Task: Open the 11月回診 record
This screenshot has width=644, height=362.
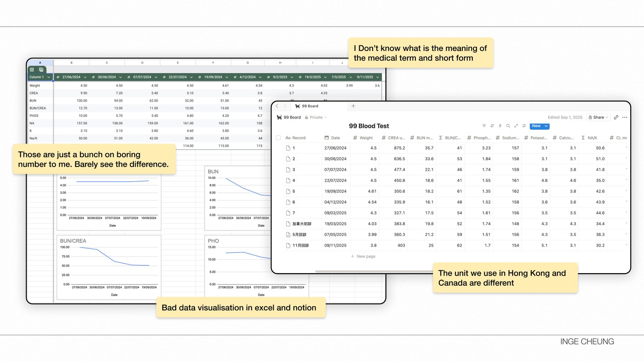Action: [x=300, y=246]
